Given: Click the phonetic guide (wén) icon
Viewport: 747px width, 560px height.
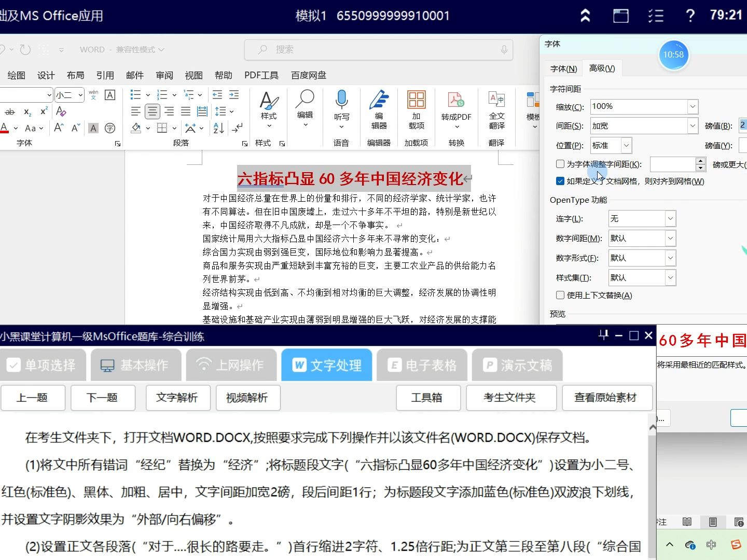Looking at the screenshot, I should click(93, 95).
